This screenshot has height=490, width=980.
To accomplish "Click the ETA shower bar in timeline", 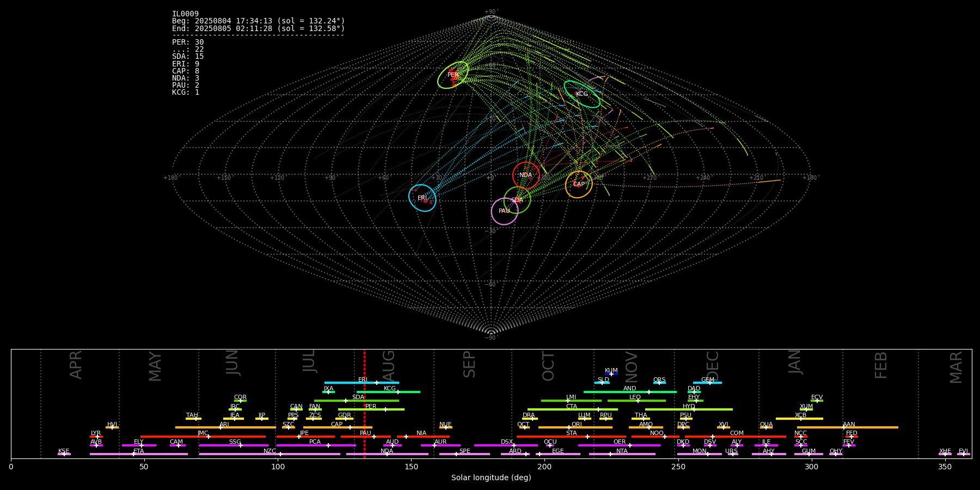I will (139, 454).
